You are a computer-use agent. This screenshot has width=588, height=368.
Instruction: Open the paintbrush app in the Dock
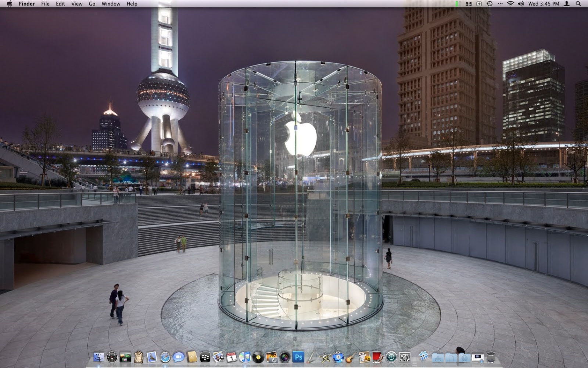[x=311, y=357]
